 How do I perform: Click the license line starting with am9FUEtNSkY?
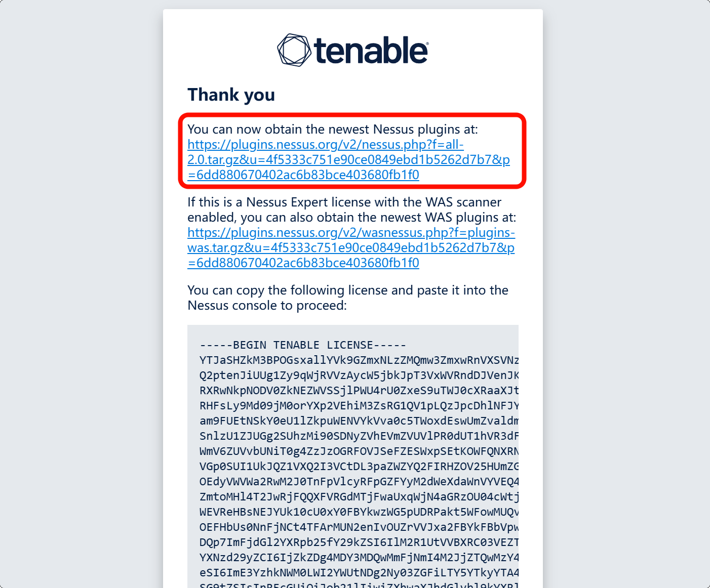coord(359,421)
